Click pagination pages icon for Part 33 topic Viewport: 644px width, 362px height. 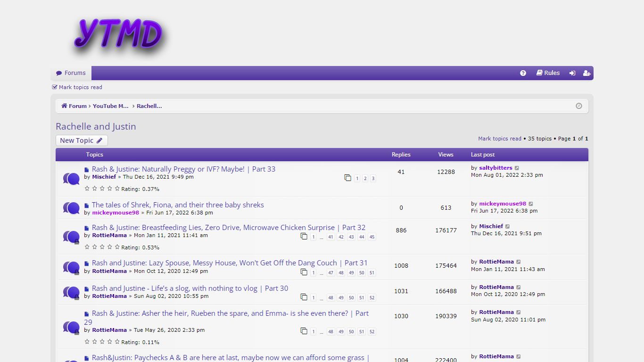click(x=348, y=178)
